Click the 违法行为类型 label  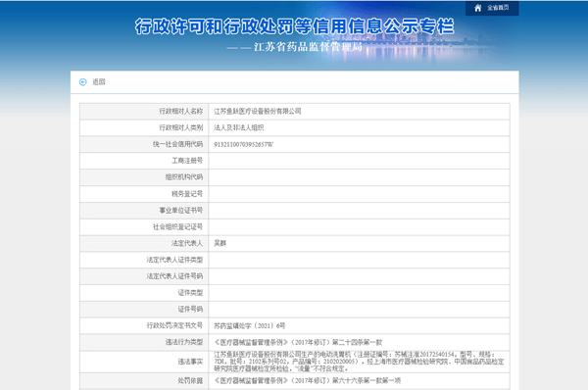click(x=184, y=342)
